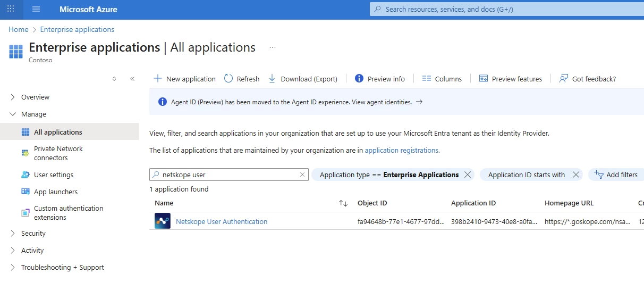Select Application ID value 398b2410-9473
This screenshot has width=644, height=298.
point(495,221)
